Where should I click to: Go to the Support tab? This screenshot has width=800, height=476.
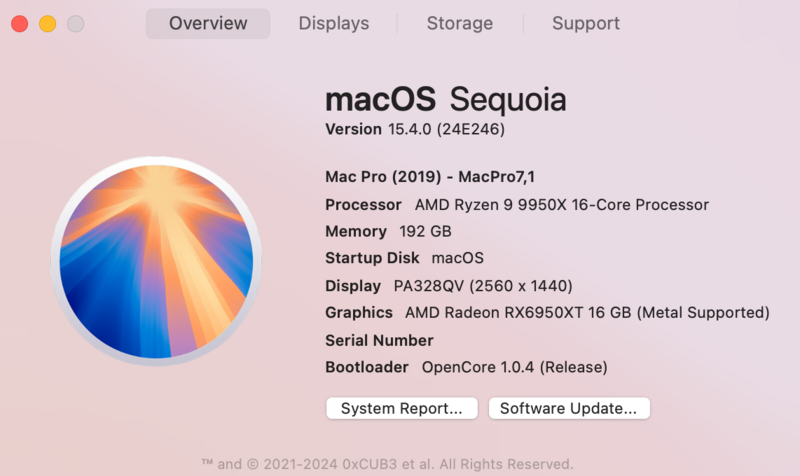tap(586, 23)
